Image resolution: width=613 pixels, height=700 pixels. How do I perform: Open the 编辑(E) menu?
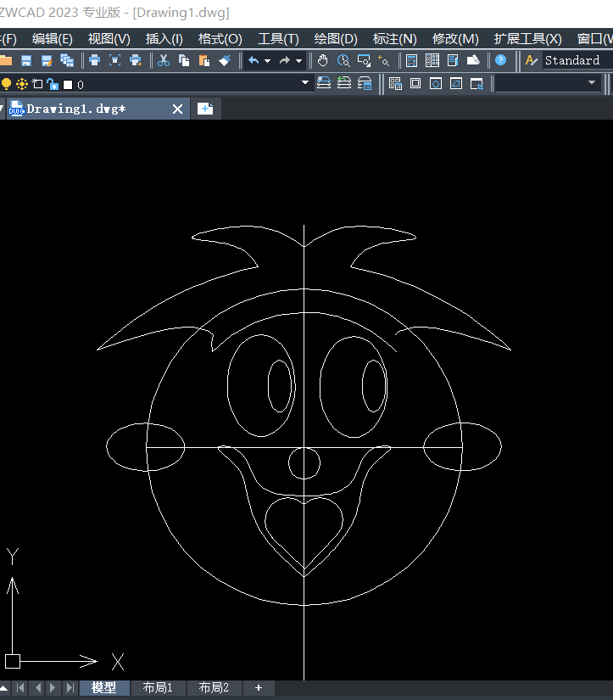pos(53,39)
